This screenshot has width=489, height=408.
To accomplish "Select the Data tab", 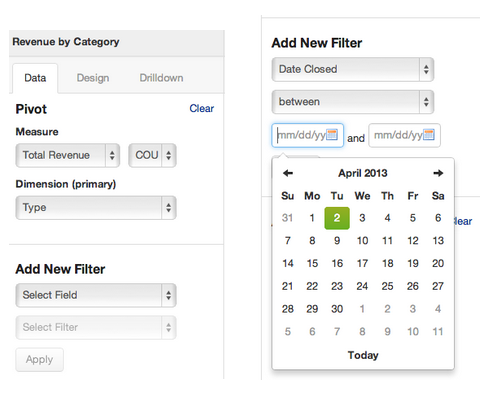I will click(x=35, y=78).
